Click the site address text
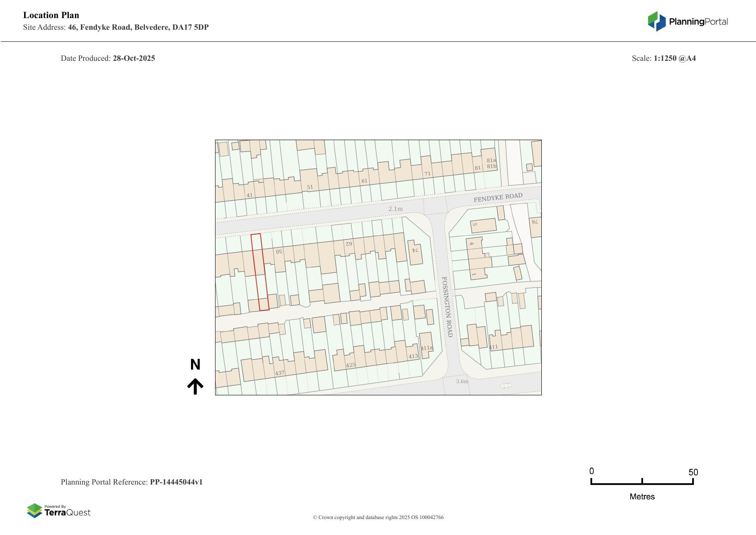 pos(116,27)
